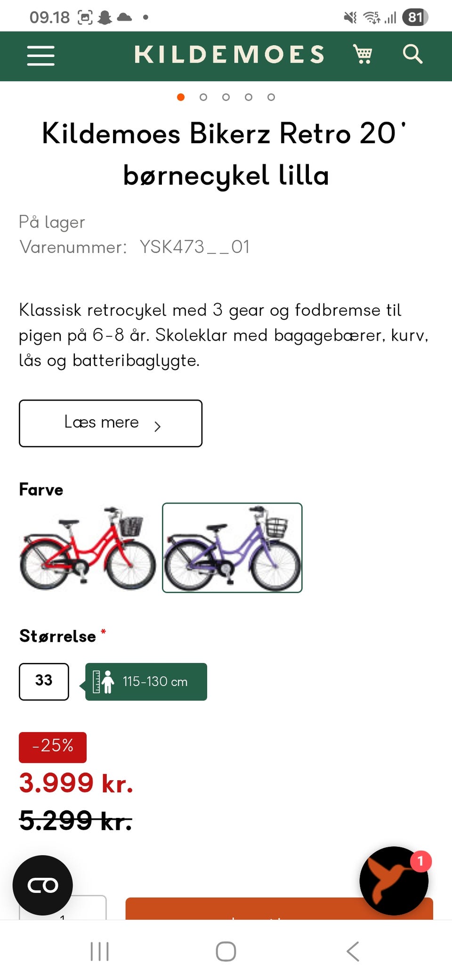The image size is (452, 980).
Task: Open the hummingbird chat widget
Action: click(394, 880)
